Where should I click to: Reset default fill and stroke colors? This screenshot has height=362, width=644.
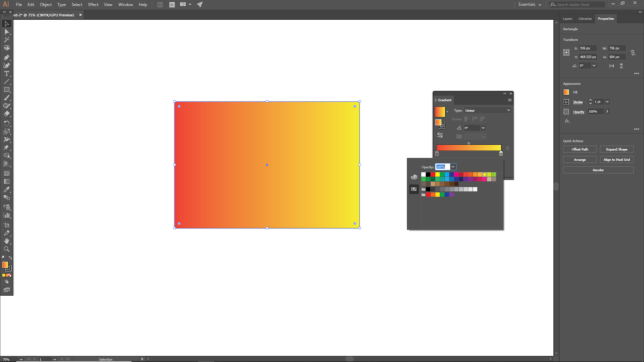click(4, 257)
